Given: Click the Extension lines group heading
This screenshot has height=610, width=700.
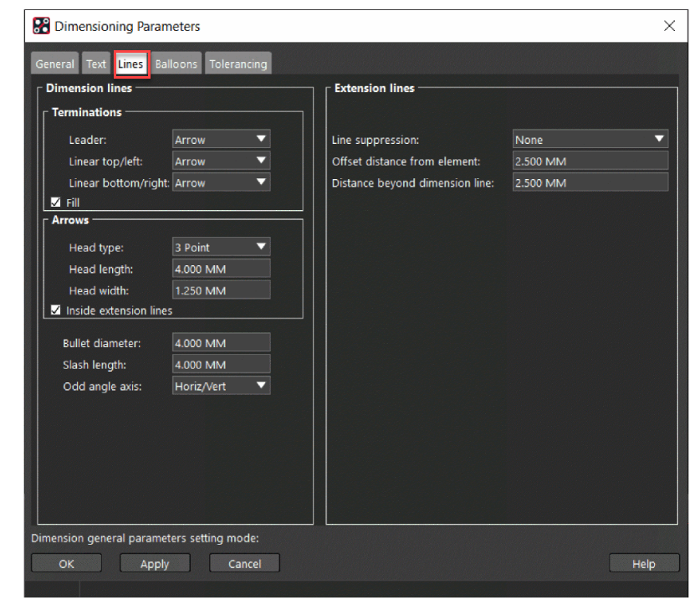Looking at the screenshot, I should tap(375, 88).
